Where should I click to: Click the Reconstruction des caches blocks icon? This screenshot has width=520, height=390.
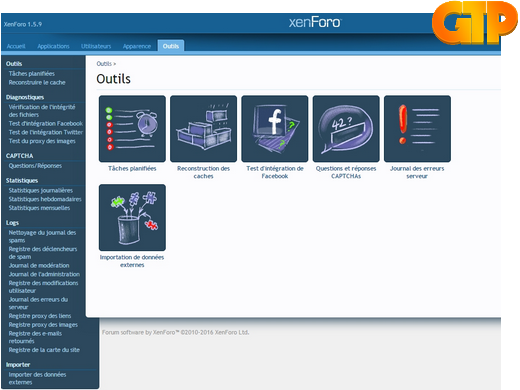(x=203, y=129)
